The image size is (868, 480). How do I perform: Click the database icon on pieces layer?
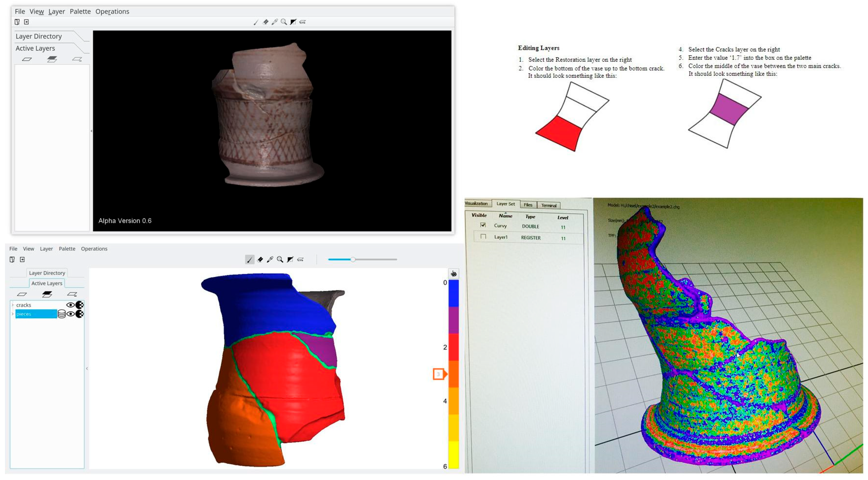(x=62, y=314)
